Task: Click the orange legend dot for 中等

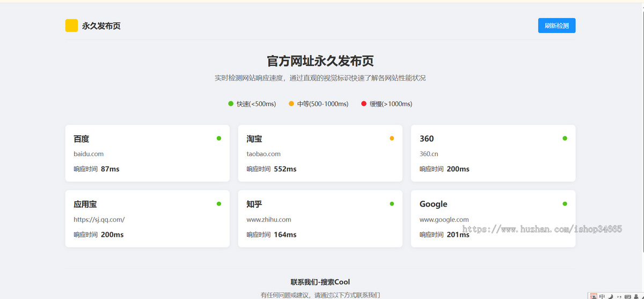Action: point(291,104)
